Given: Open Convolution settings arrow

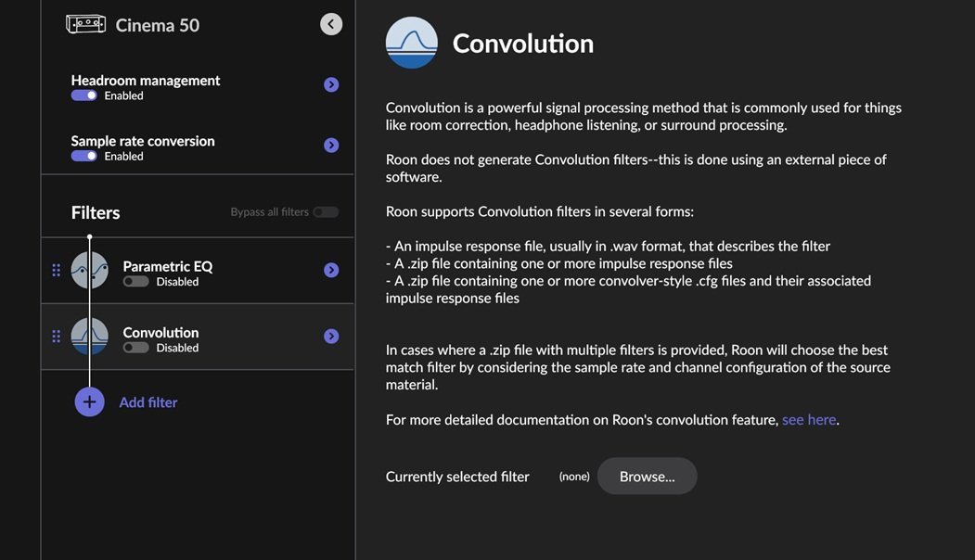Looking at the screenshot, I should pyautogui.click(x=331, y=337).
